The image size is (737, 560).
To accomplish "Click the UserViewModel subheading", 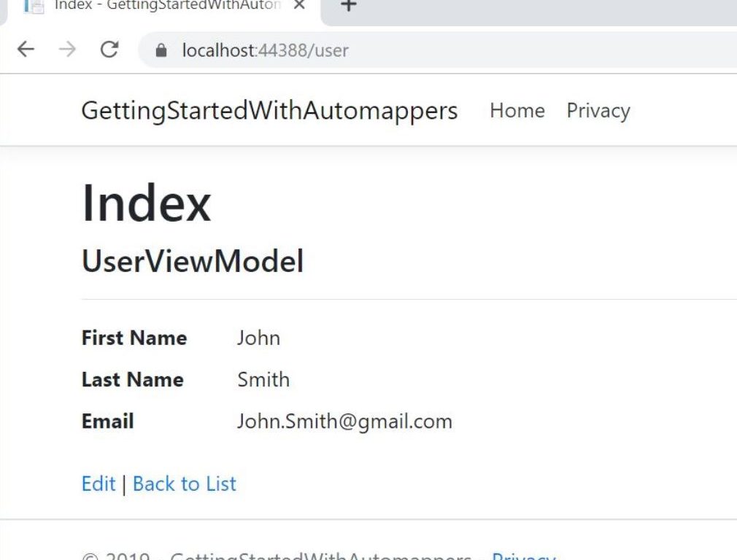I will pos(193,261).
